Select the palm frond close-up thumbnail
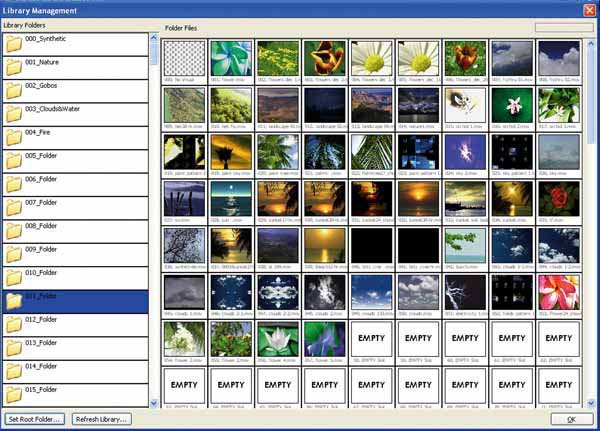The width and height of the screenshot is (600, 431). 372,152
